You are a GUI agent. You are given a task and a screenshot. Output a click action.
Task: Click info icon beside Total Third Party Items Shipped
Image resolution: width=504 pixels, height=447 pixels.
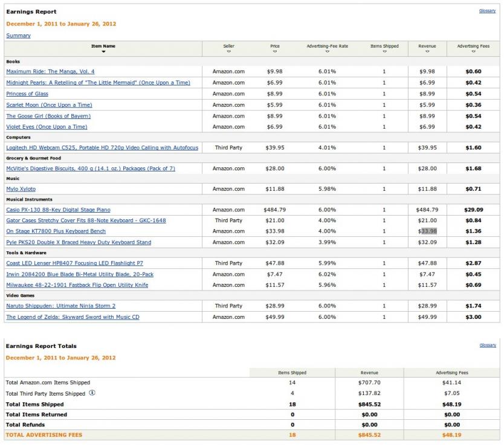point(92,393)
